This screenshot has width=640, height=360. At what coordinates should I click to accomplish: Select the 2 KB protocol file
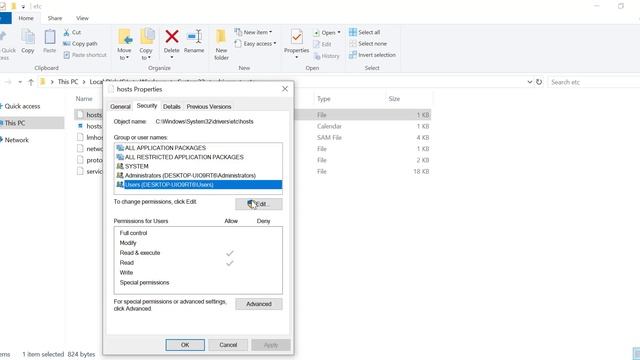pyautogui.click(x=252, y=160)
